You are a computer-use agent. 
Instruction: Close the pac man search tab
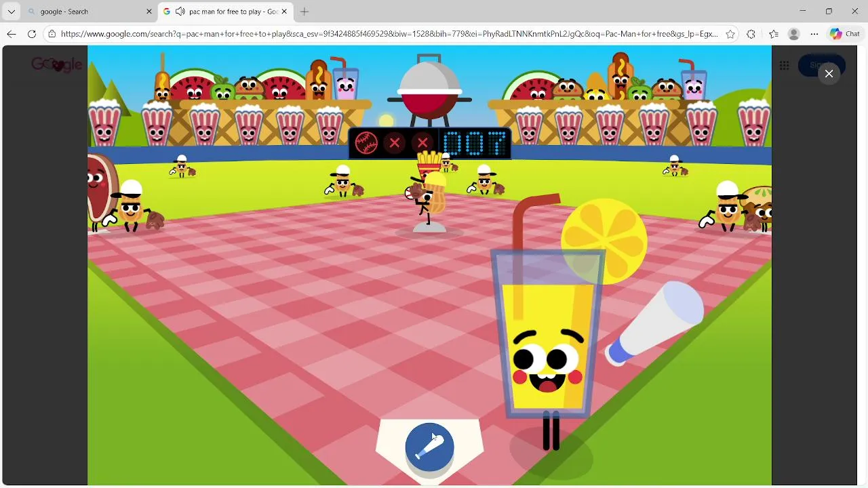click(x=284, y=12)
